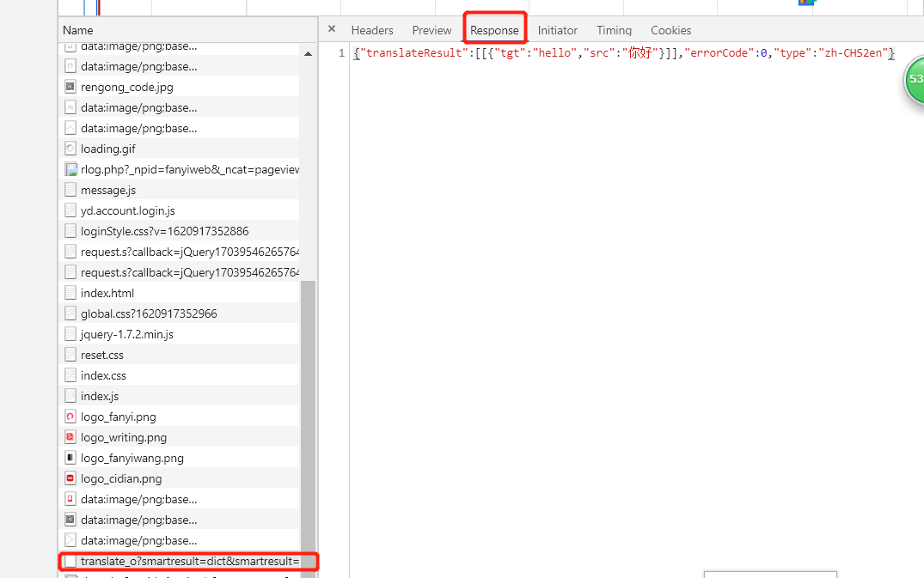This screenshot has height=578, width=924.
Task: Click line number 1 in response gutter
Action: coord(341,53)
